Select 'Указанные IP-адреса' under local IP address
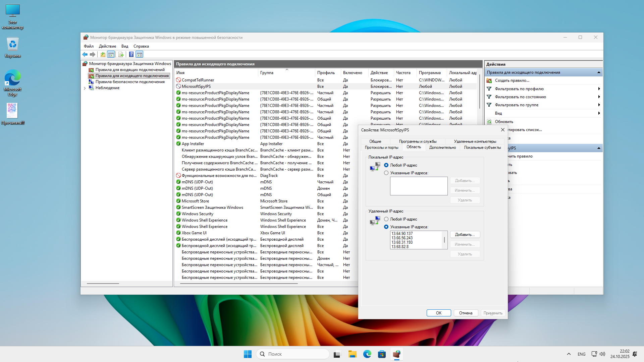Viewport: 644px width, 362px height. [x=386, y=173]
